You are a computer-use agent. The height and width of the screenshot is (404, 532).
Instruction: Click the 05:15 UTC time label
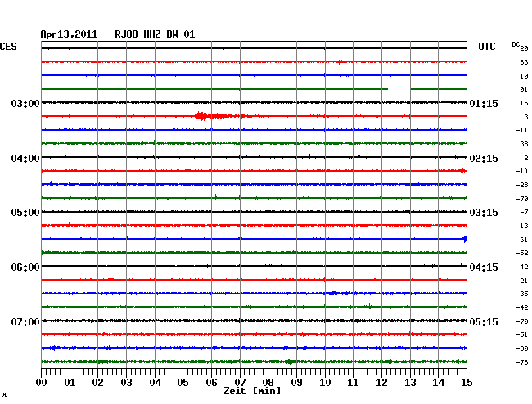point(484,321)
